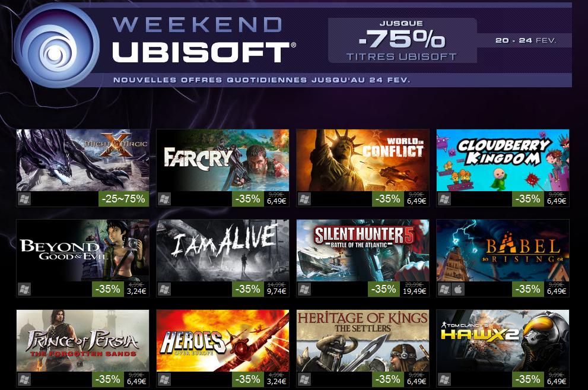Select the Prince of Persia Forgotten Sands tile
Image resolution: width=588 pixels, height=390 pixels.
click(82, 341)
